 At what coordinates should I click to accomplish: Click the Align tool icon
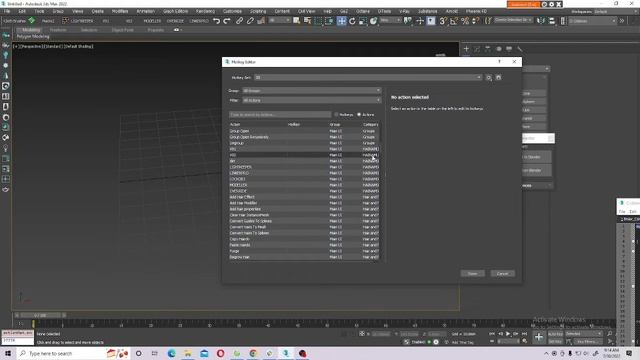click(552, 21)
